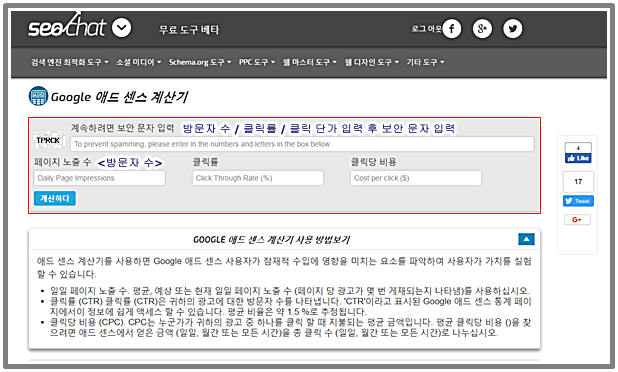Expand the 웹 디자인 도구 menu
The image size is (618, 372).
372,62
